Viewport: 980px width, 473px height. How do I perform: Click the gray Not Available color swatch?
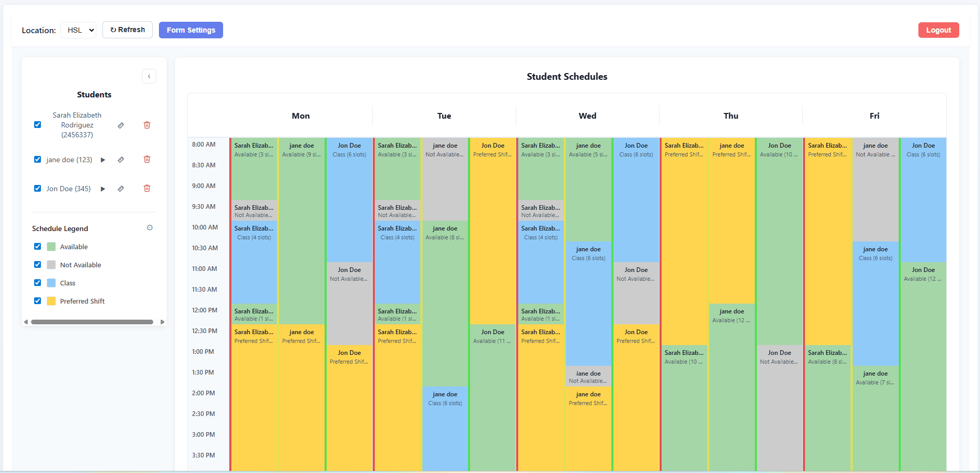(51, 265)
